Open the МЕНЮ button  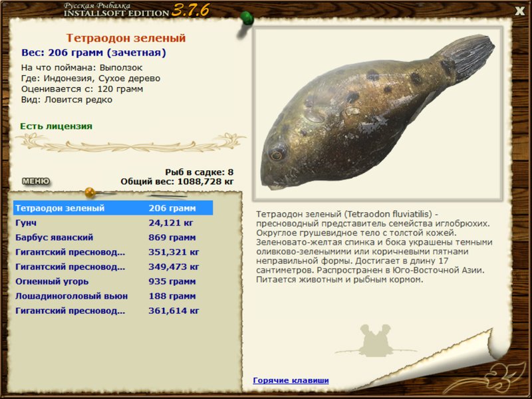click(x=36, y=181)
